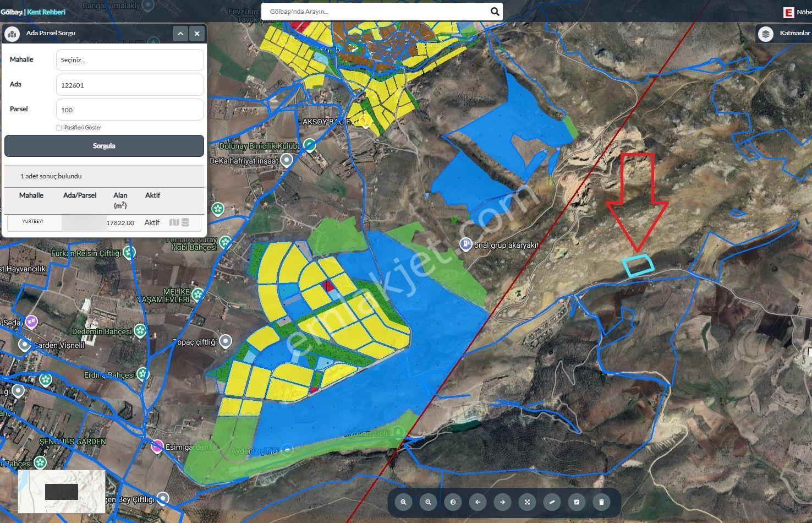Click the Sorgula query button
This screenshot has height=523, width=812.
104,146
